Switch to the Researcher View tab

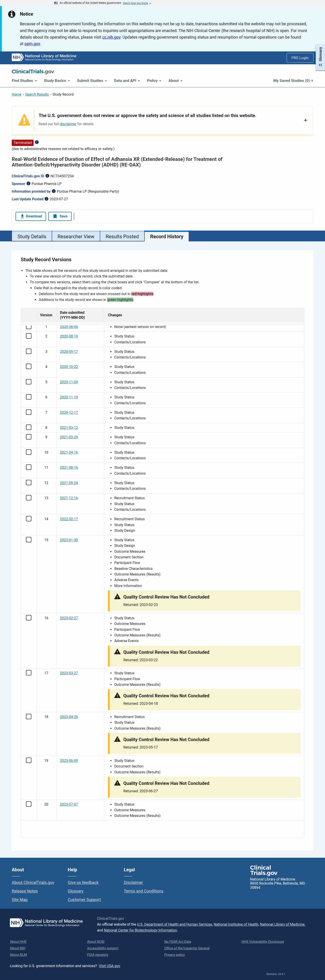[76, 236]
